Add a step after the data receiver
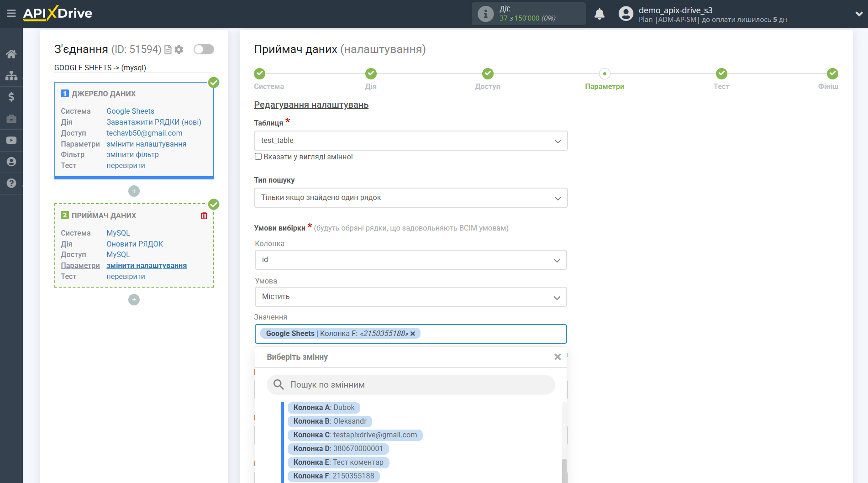 [134, 299]
